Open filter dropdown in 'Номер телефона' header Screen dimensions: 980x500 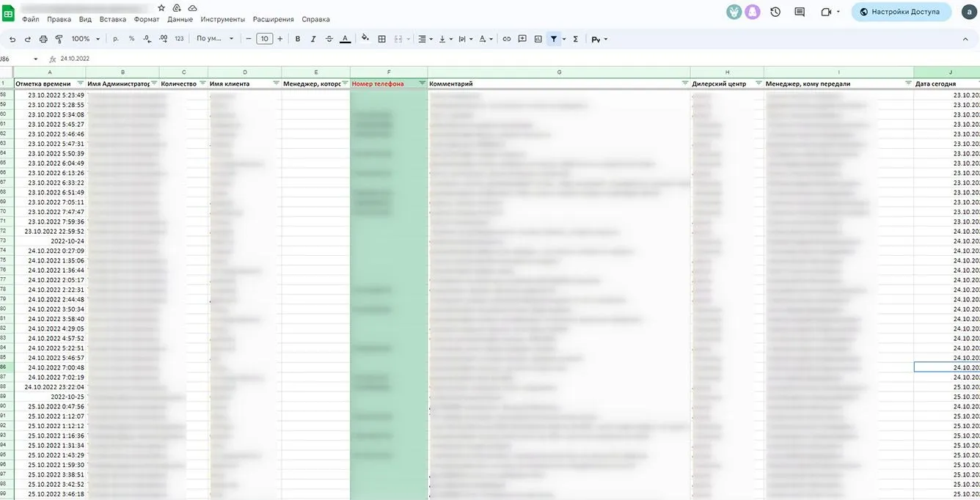(422, 84)
